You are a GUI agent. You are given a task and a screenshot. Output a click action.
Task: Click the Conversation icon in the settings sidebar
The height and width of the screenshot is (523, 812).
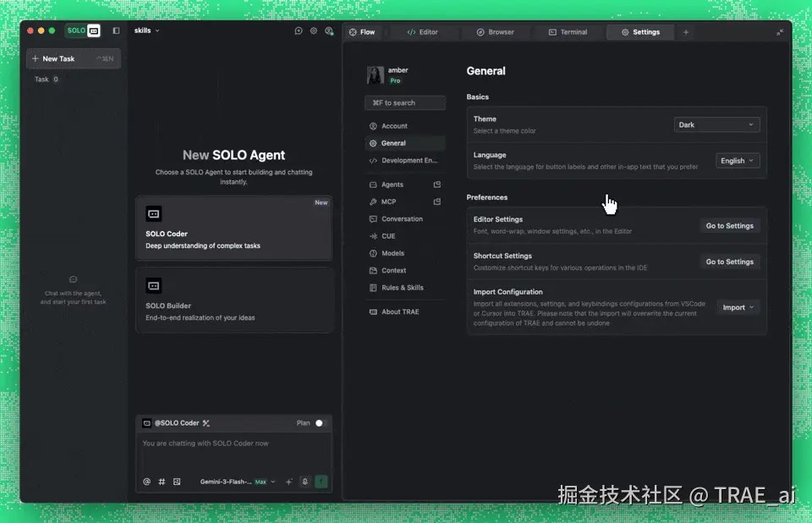point(373,218)
